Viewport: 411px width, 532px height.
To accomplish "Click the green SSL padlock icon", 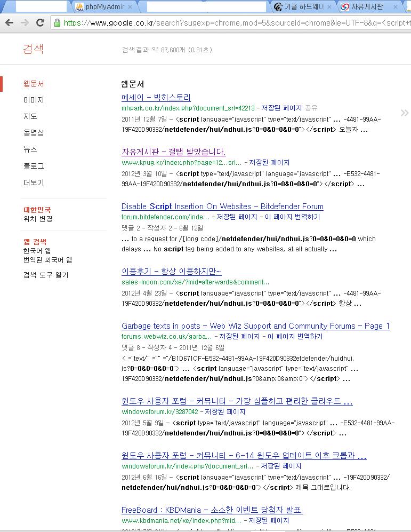I will tap(57, 23).
